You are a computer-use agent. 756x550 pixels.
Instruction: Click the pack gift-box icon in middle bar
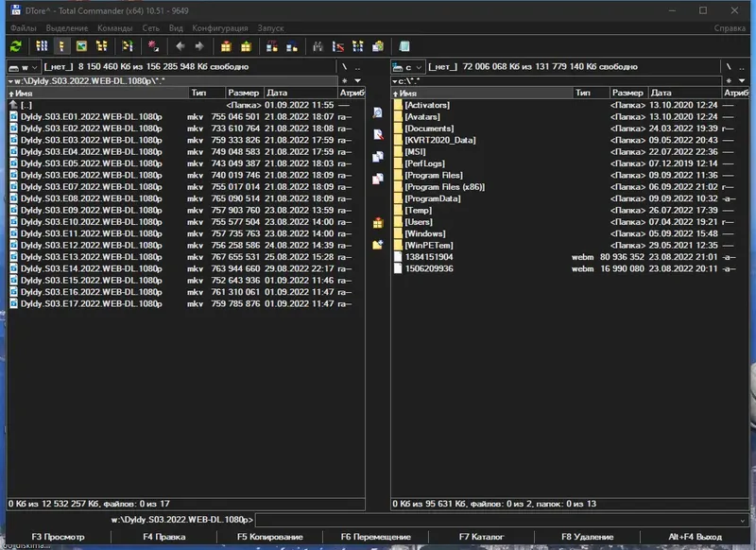378,223
